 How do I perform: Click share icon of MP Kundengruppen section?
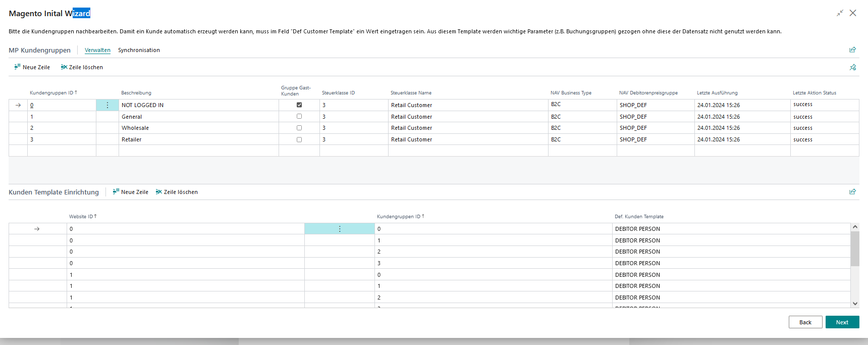(x=853, y=50)
